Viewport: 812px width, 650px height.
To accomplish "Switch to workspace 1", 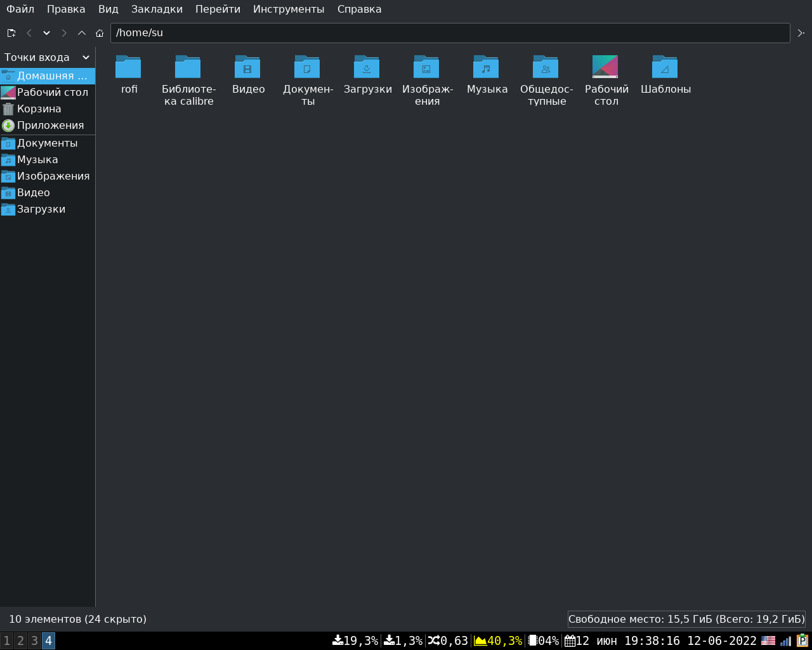I will (x=7, y=640).
